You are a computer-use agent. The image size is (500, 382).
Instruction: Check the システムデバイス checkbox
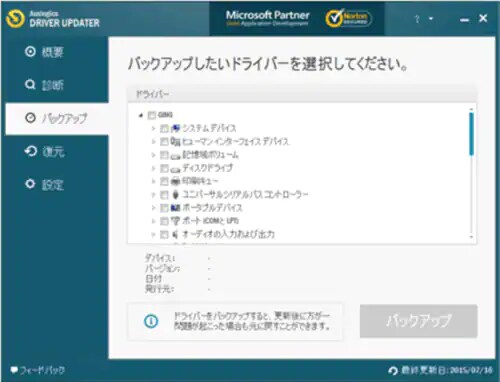(164, 128)
